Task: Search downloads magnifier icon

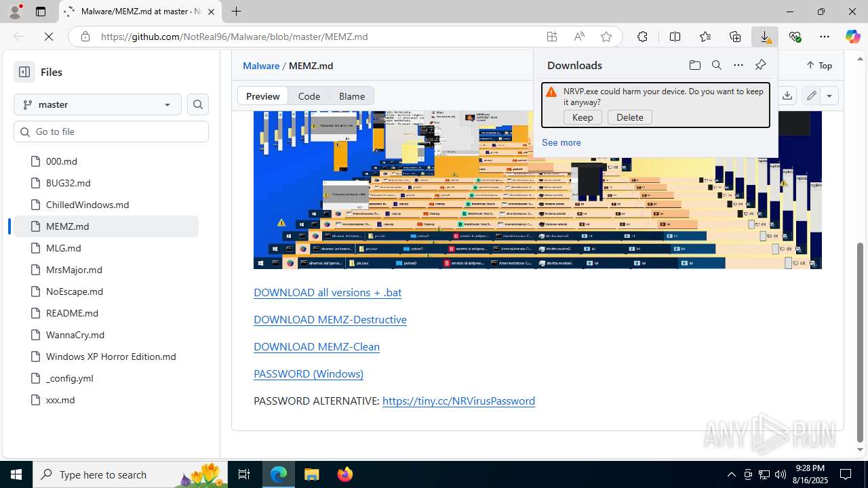Action: pyautogui.click(x=717, y=65)
